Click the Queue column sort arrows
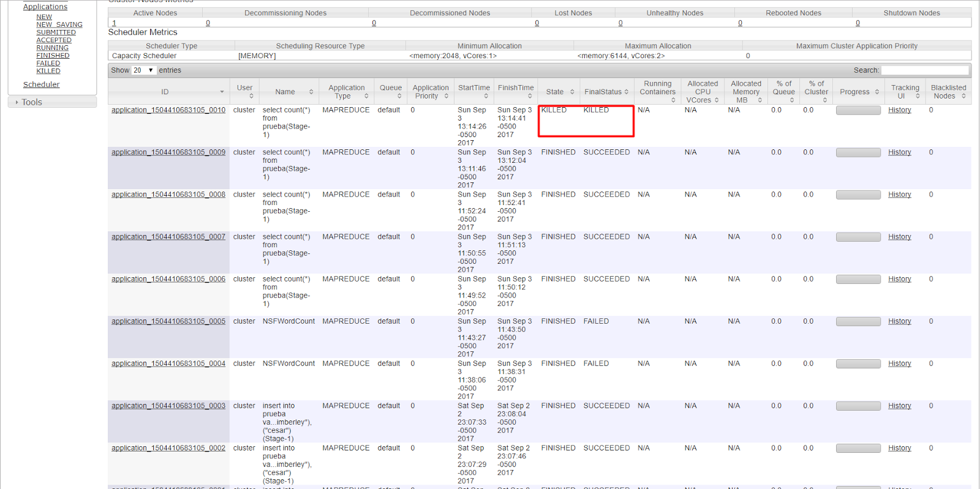Viewport: 980px width, 489px height. [x=399, y=96]
